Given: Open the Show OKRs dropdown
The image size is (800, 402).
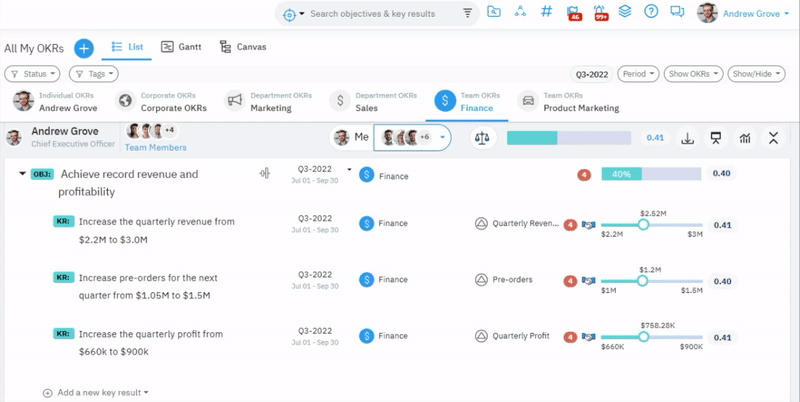Looking at the screenshot, I should [692, 74].
